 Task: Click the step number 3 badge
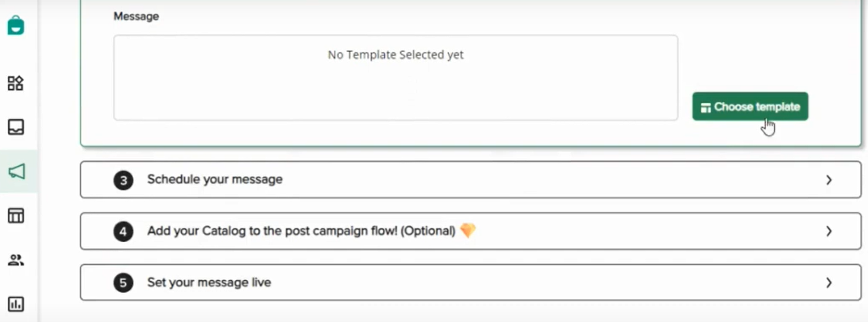123,180
